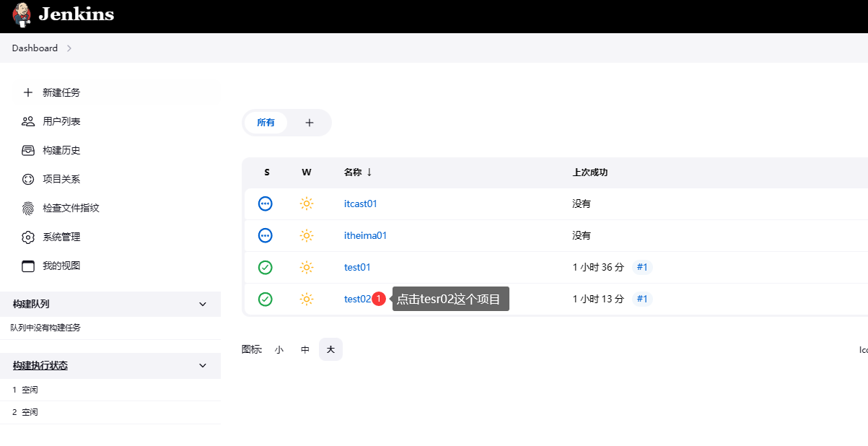The height and width of the screenshot is (446, 868).
Task: Open the test01 project
Action: pyautogui.click(x=357, y=267)
